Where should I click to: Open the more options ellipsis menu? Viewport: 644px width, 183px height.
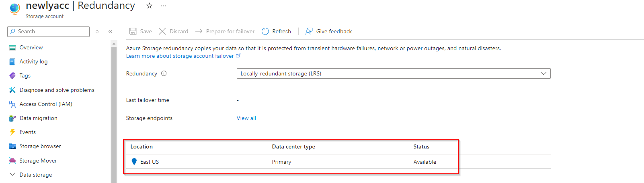[x=163, y=6]
